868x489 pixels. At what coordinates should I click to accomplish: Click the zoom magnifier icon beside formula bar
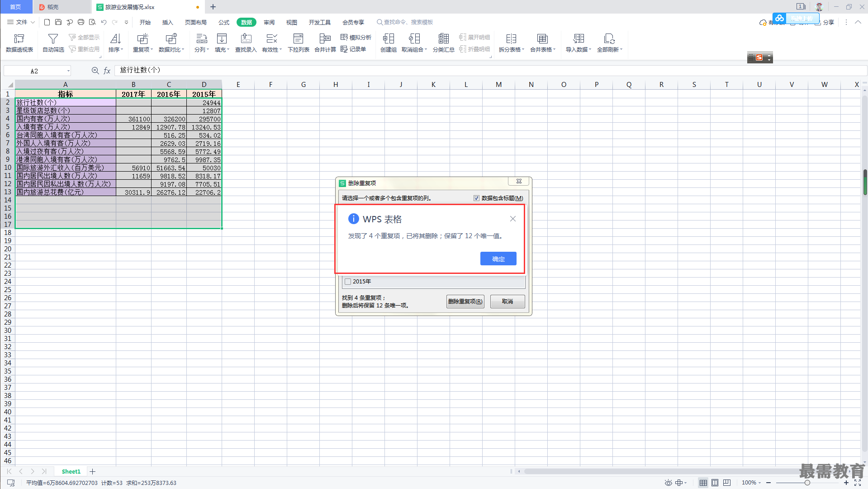click(95, 71)
